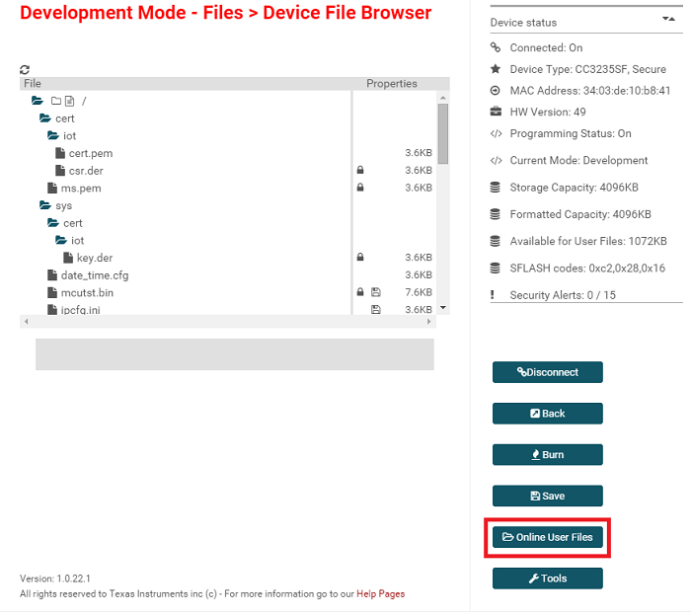Click the lock icon for csr.der
The width and height of the screenshot is (691, 616).
(360, 171)
